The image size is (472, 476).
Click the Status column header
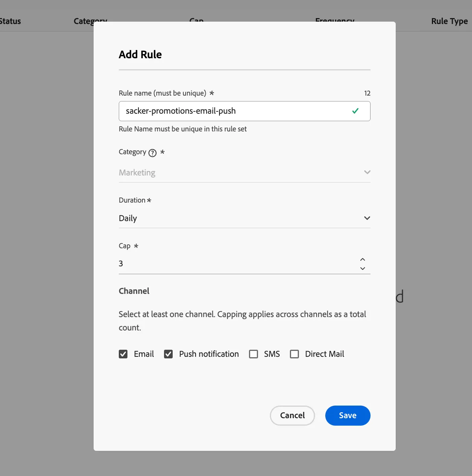pos(10,21)
